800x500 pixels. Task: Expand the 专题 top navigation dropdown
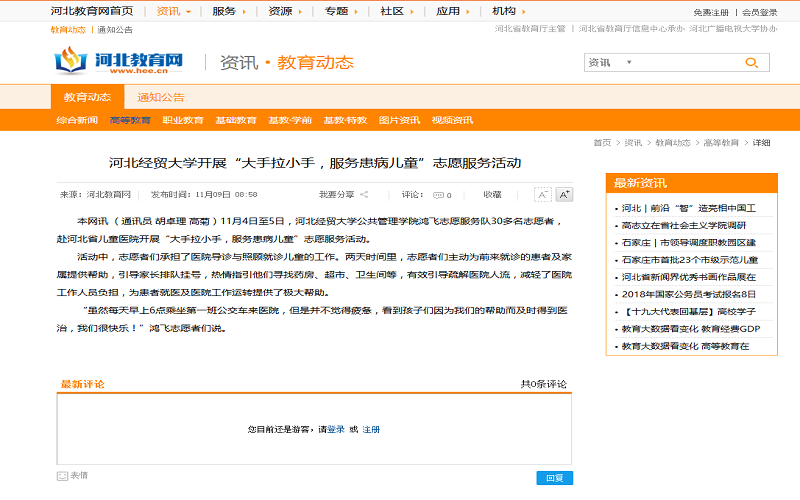tap(358, 12)
